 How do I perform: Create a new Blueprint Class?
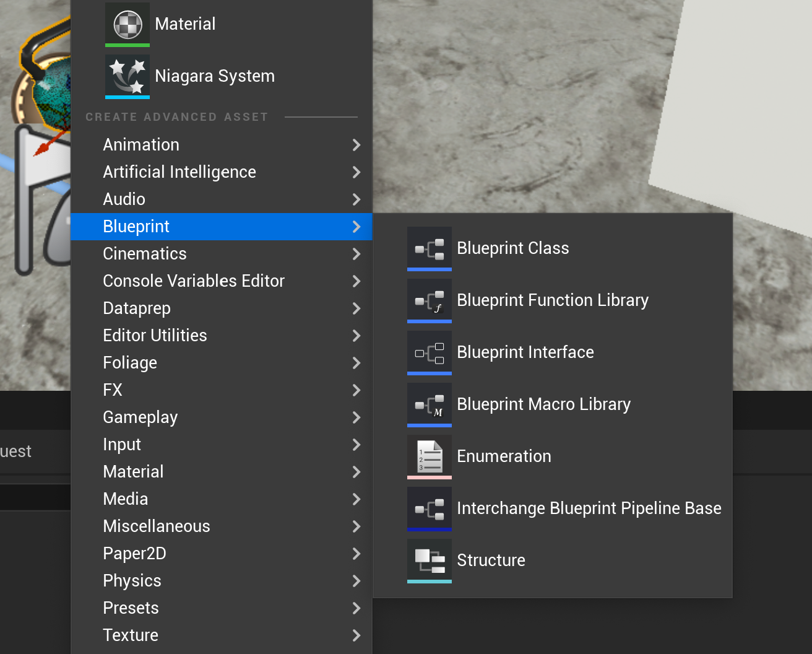pyautogui.click(x=553, y=248)
